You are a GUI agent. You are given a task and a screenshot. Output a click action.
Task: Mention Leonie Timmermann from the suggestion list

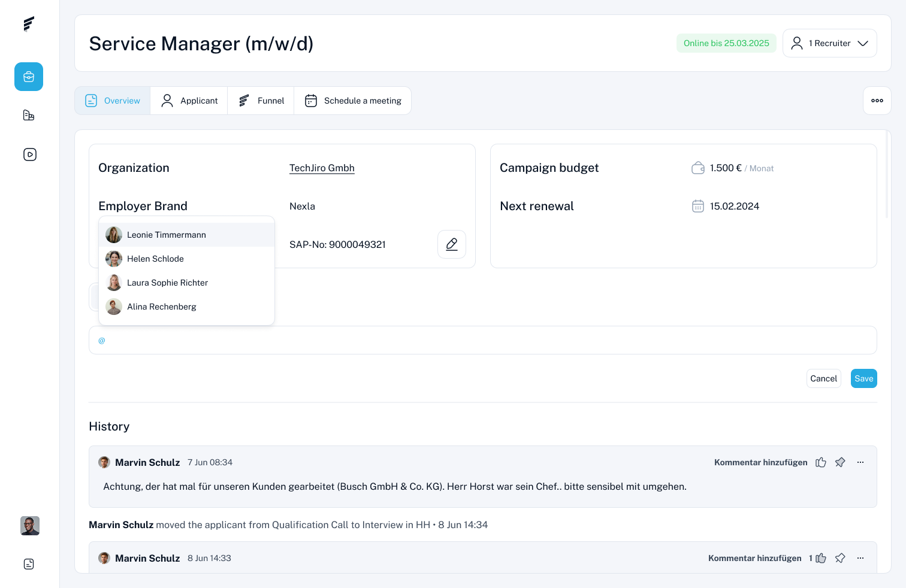pos(186,235)
